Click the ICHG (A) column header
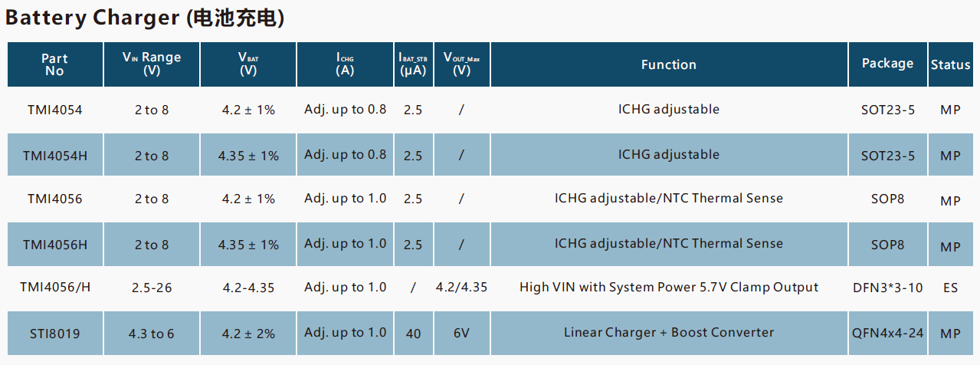Viewport: 980px width, 365px height. (x=345, y=64)
